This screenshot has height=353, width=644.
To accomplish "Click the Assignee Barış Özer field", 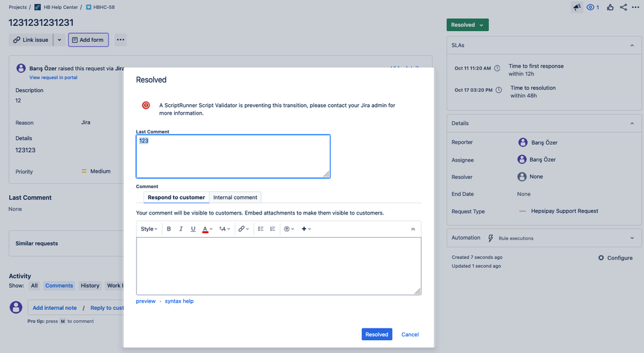I will tap(537, 160).
